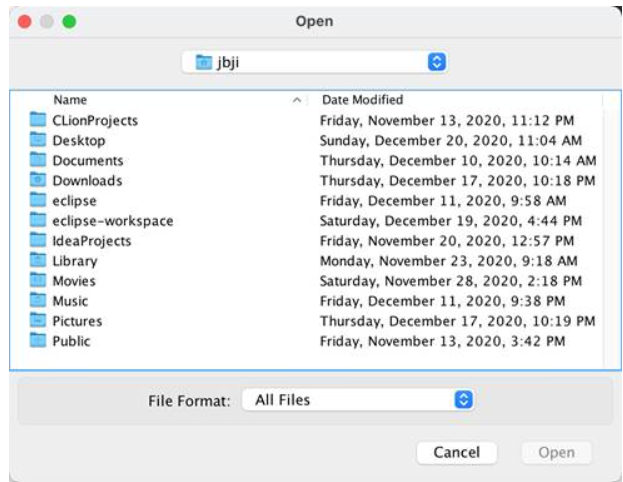This screenshot has width=623, height=482.
Task: Click the Downloads folder icon
Action: (x=38, y=180)
